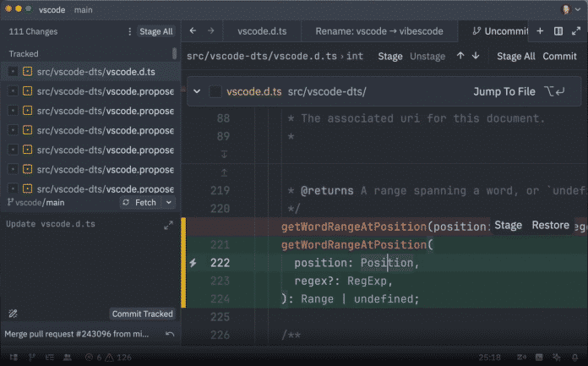588x366 pixels.
Task: Open the Fetch dropdown arrow
Action: (x=168, y=203)
